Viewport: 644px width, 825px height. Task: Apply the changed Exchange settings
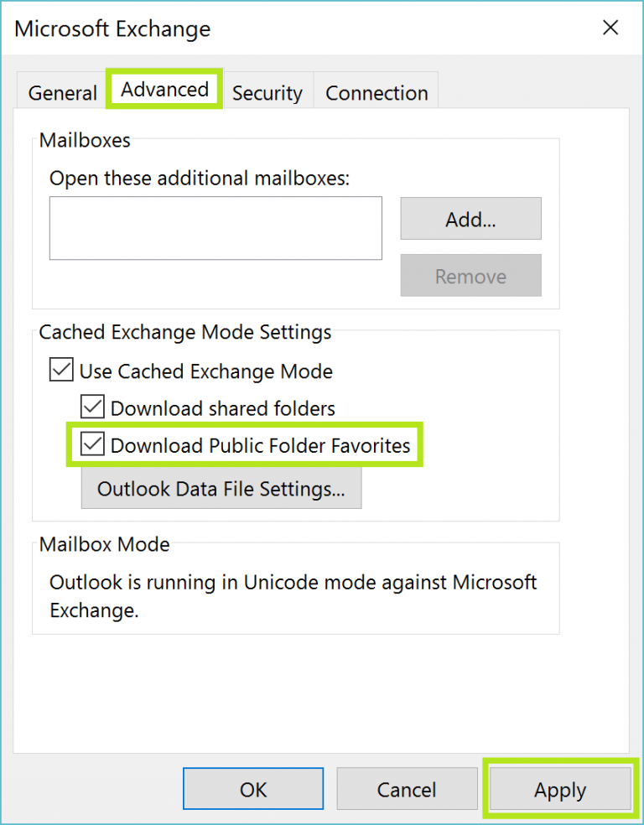pyautogui.click(x=560, y=788)
